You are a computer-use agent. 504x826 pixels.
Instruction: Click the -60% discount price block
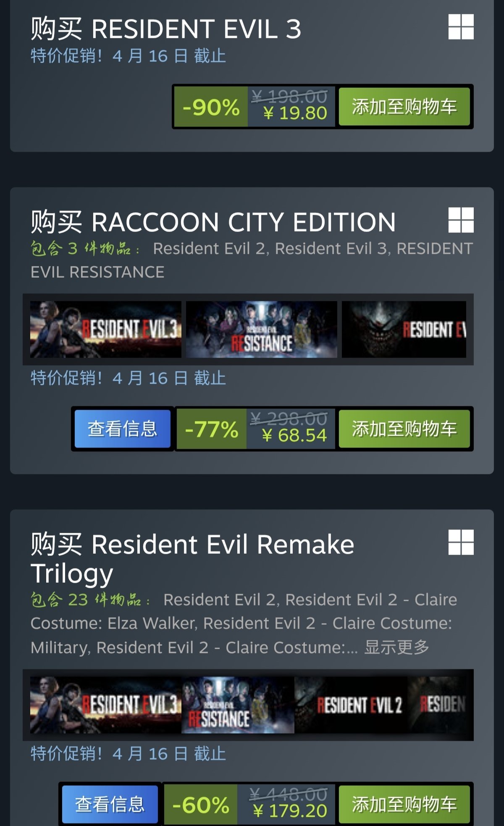point(249,804)
